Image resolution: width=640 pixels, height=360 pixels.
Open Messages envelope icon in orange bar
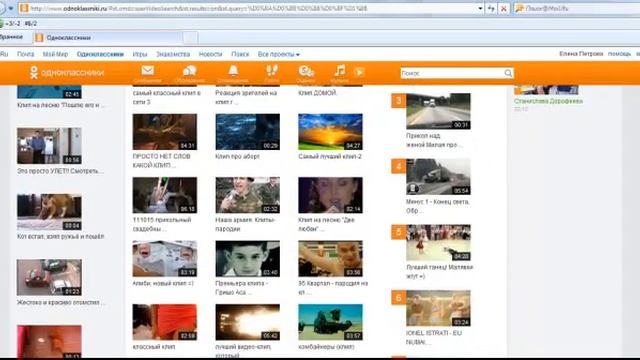148,71
